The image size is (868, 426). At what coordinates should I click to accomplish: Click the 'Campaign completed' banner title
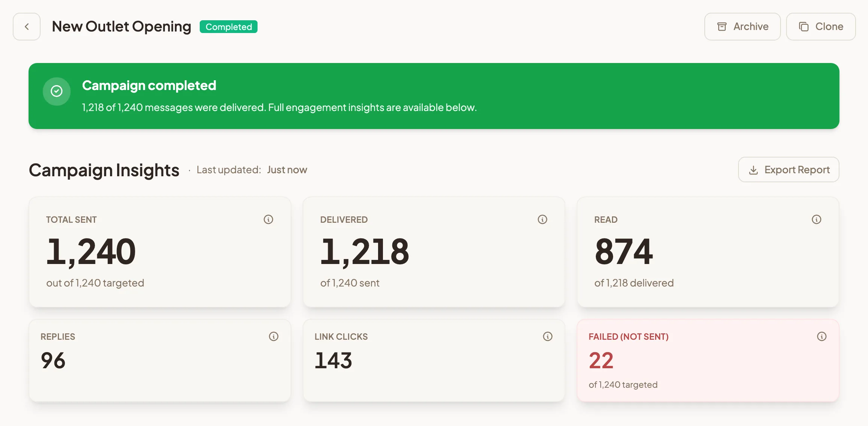149,85
